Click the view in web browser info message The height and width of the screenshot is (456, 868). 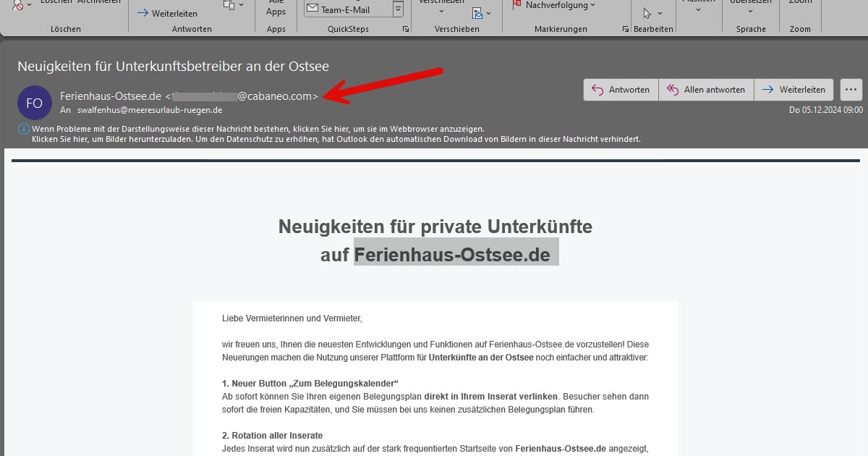pos(258,129)
